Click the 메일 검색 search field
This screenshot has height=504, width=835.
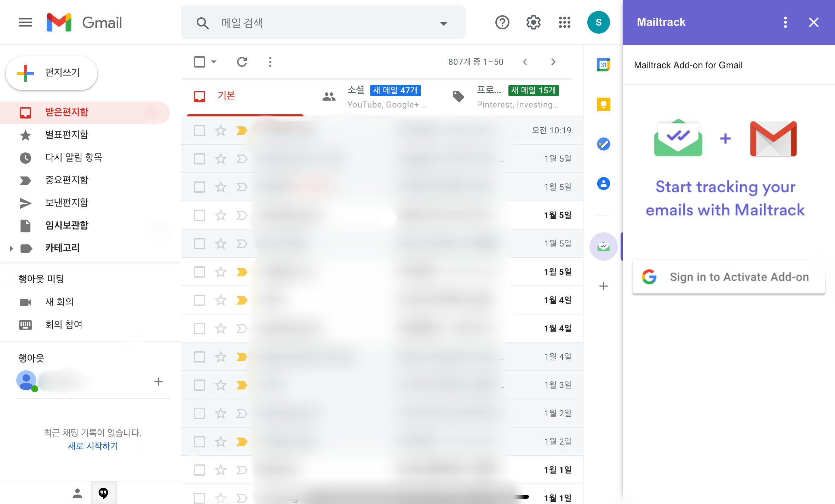tap(318, 23)
